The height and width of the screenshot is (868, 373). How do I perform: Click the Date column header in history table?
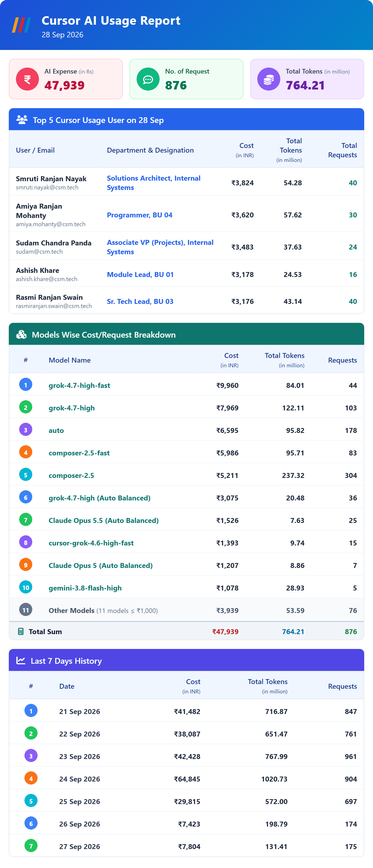[67, 686]
